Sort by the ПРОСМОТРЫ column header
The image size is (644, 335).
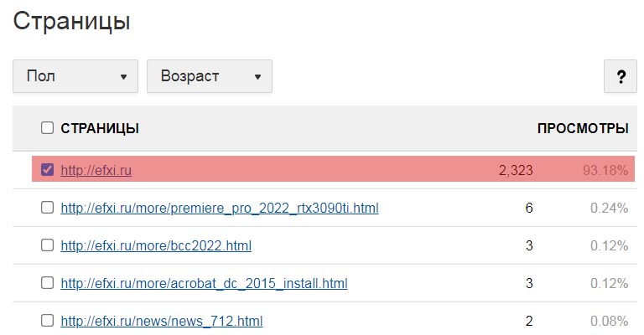tap(583, 128)
